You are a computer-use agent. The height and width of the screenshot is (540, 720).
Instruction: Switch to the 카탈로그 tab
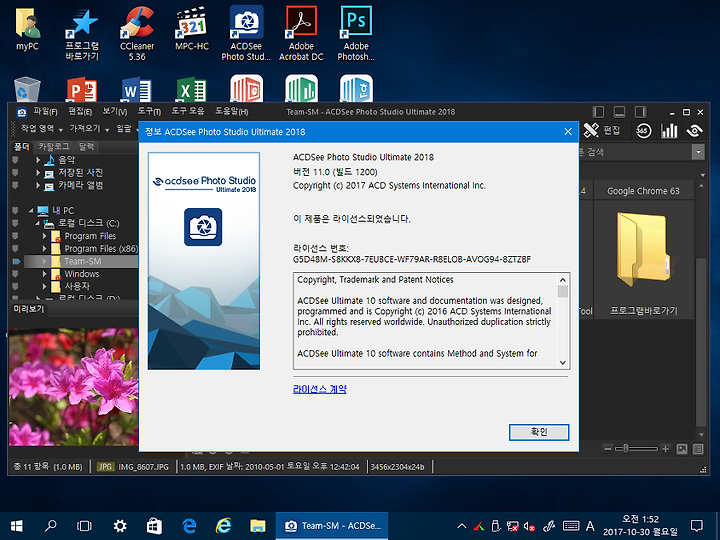pyautogui.click(x=54, y=146)
